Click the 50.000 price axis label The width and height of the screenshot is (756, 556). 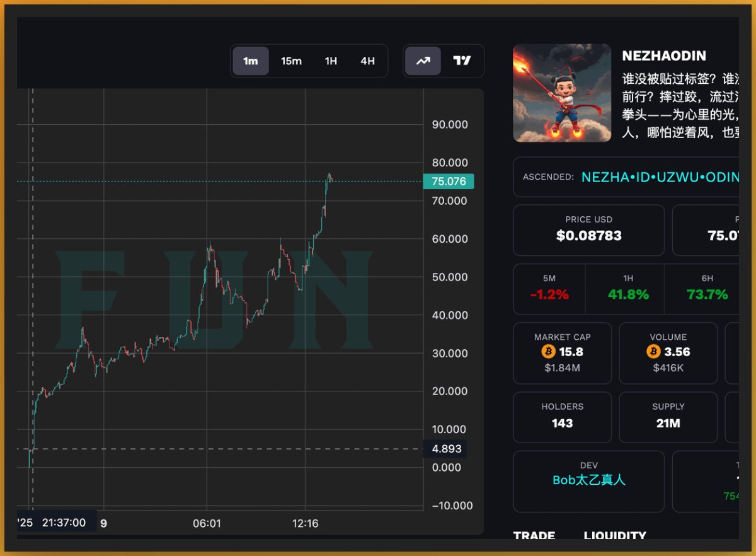(450, 277)
